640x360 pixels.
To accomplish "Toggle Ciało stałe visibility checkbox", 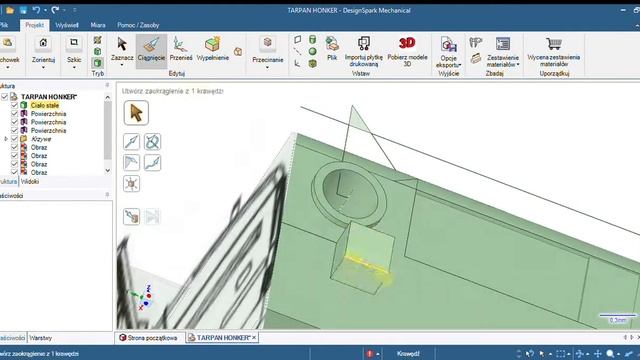I will click(14, 105).
